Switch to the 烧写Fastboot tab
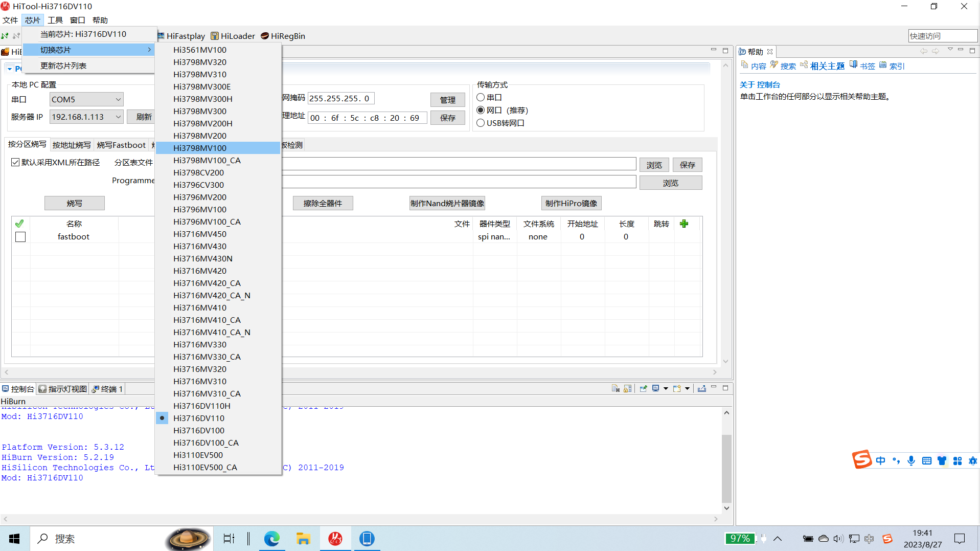This screenshot has width=980, height=551. click(121, 145)
